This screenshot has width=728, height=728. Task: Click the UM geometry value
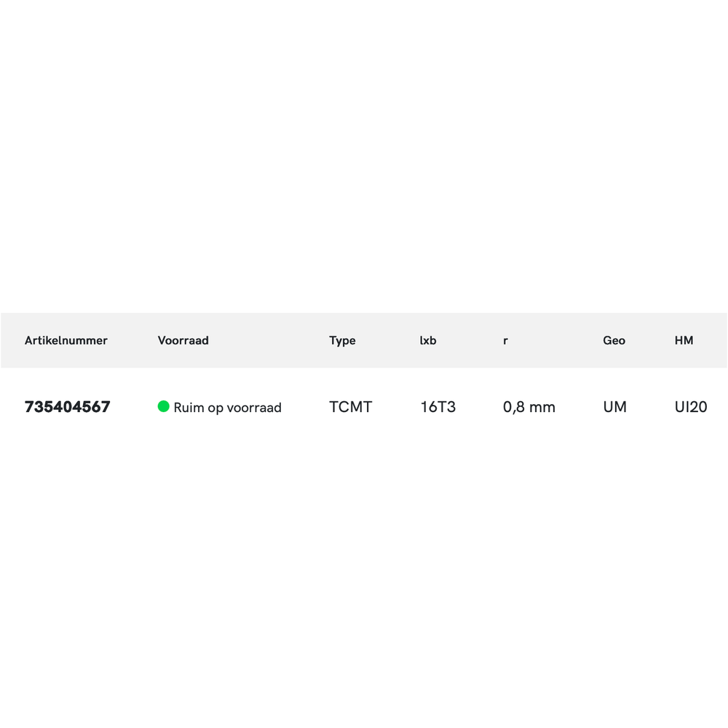coord(614,407)
